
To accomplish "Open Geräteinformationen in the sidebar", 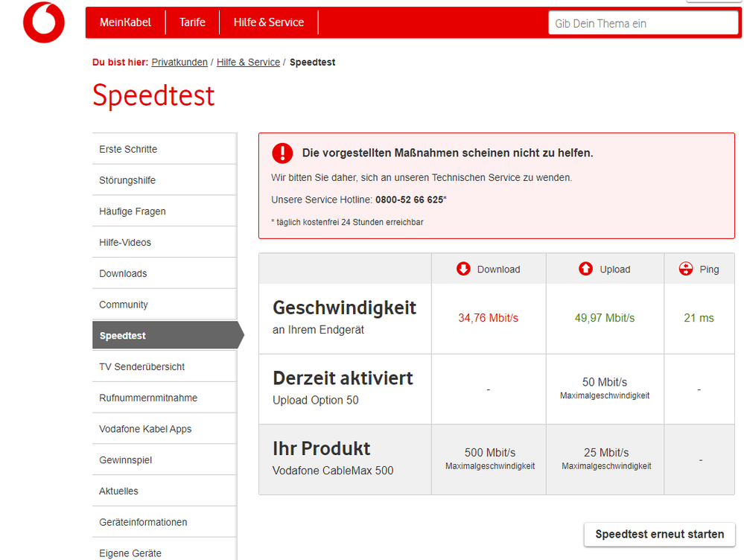I will 164,522.
